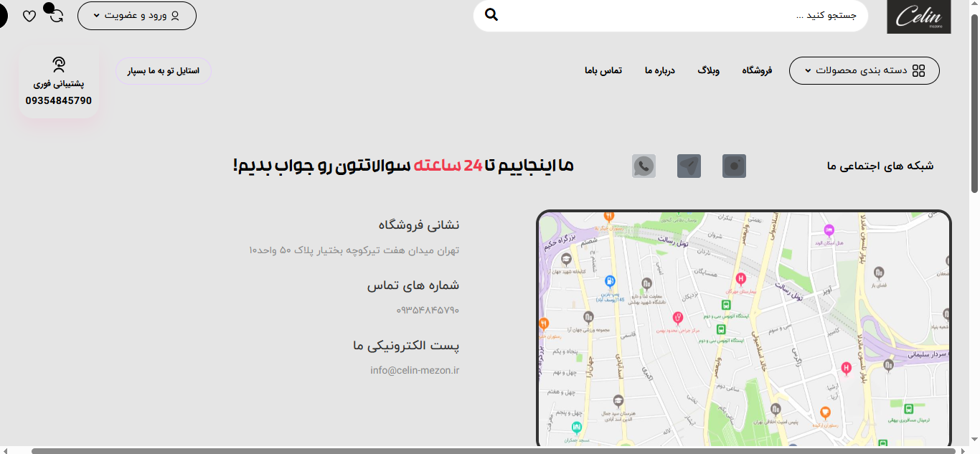980x454 pixels.
Task: Click the vertical page scrollbar thumb
Action: click(x=974, y=100)
